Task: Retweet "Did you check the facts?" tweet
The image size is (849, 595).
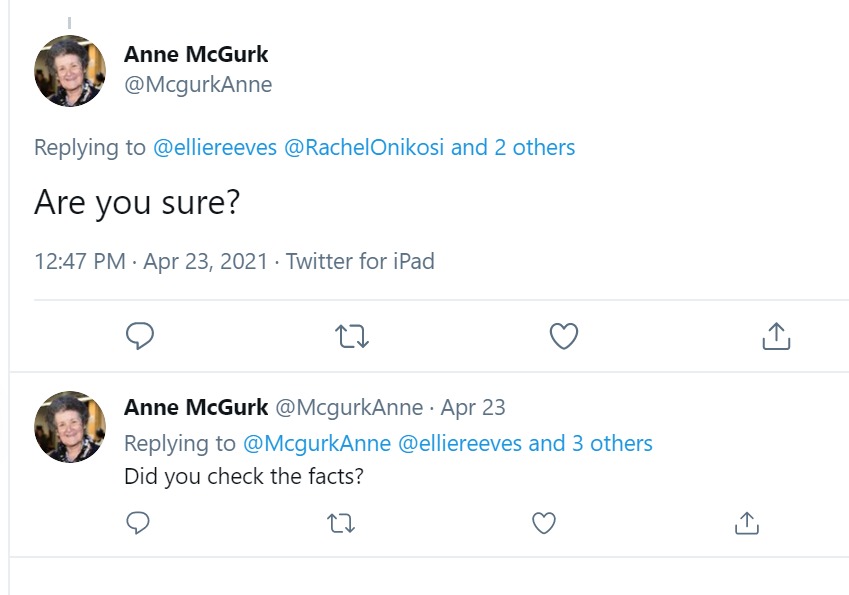Action: (x=341, y=522)
